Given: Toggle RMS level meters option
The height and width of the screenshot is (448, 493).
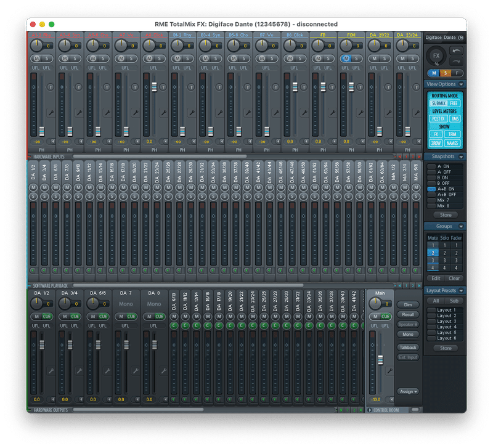Looking at the screenshot, I should coord(455,119).
